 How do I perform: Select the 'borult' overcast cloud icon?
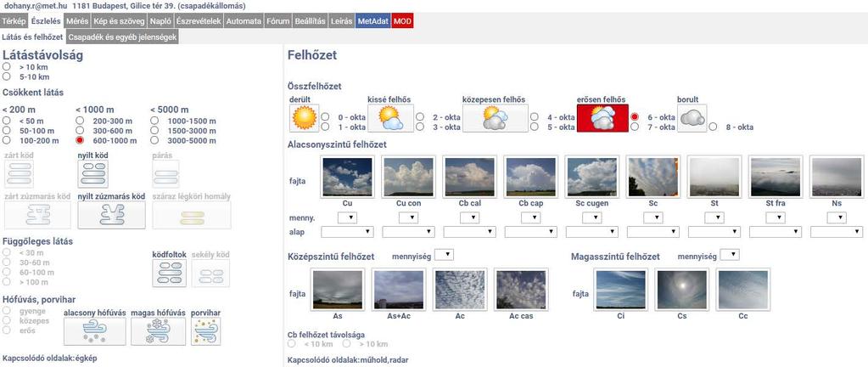(692, 118)
